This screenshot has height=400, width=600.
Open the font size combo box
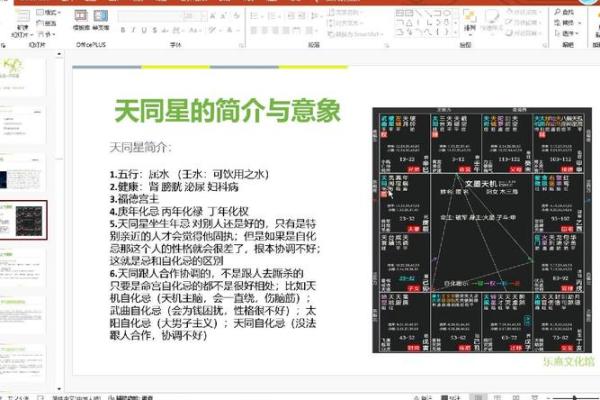pos(195,16)
